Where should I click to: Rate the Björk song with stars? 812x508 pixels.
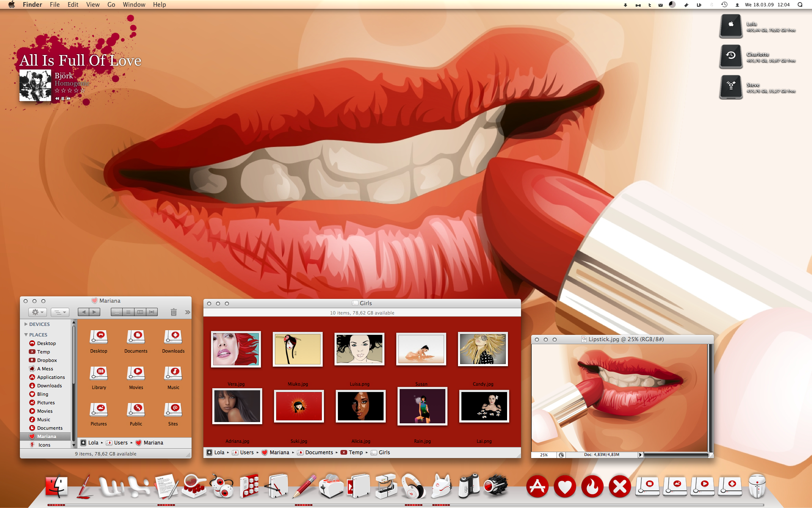coord(70,91)
